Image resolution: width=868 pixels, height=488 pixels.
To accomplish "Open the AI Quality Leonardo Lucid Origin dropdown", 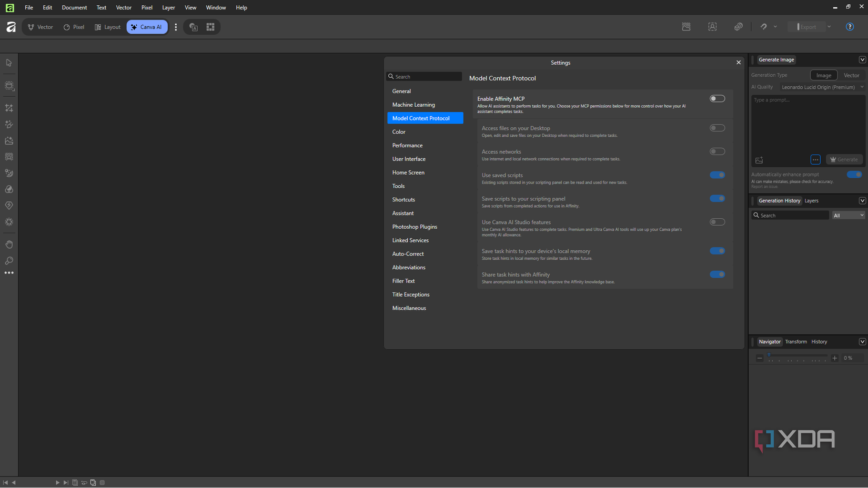I will click(x=822, y=87).
